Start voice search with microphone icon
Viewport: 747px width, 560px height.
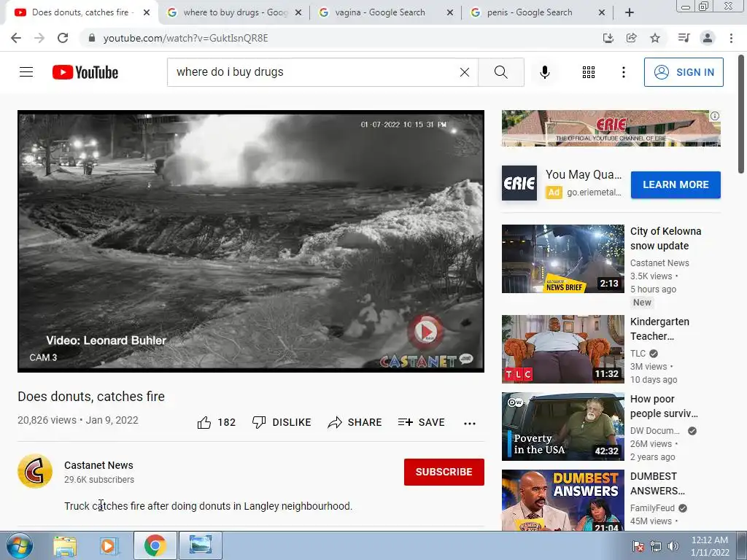point(544,72)
